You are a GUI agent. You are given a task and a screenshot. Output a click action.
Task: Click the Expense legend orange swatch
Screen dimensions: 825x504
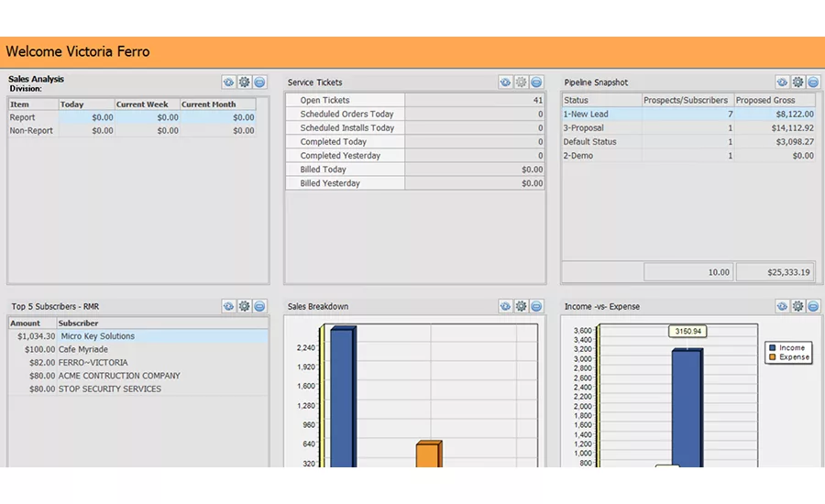point(773,357)
